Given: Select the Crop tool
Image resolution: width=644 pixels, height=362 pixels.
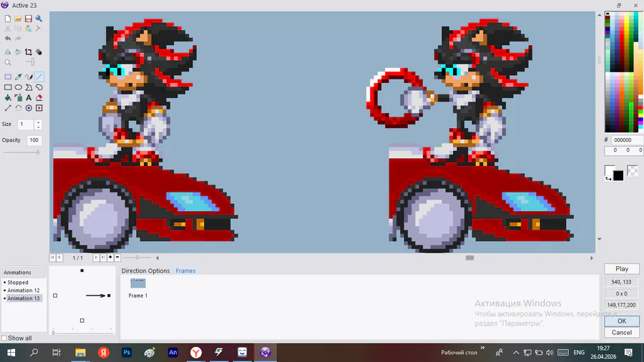Looking at the screenshot, I should pyautogui.click(x=29, y=52).
